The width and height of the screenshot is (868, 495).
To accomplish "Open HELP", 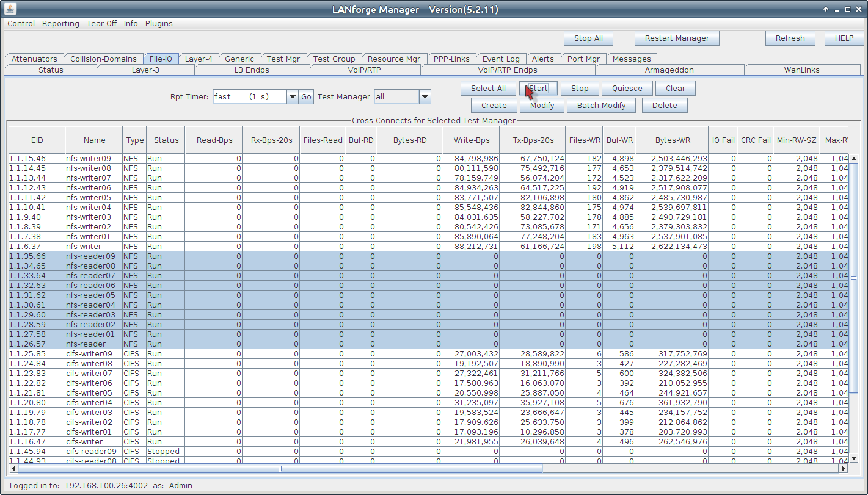I will point(844,38).
